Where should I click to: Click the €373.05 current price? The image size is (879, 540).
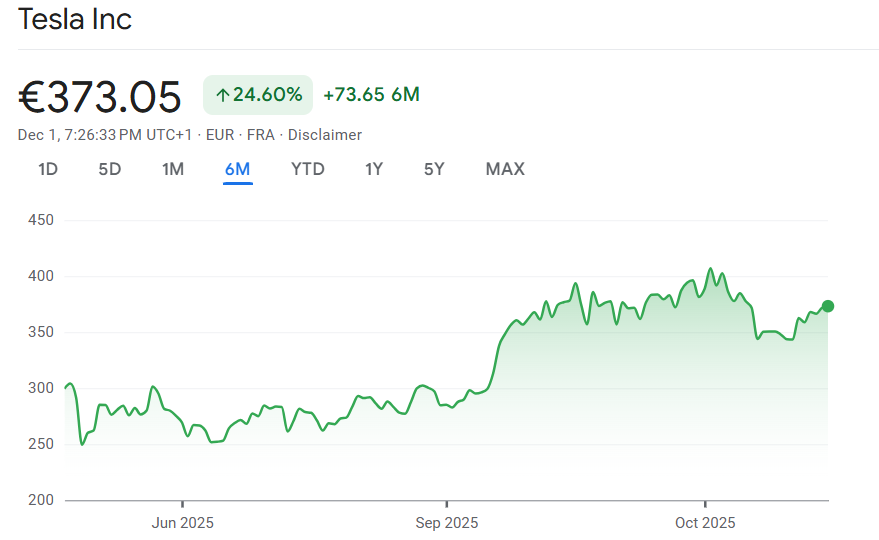coord(100,97)
